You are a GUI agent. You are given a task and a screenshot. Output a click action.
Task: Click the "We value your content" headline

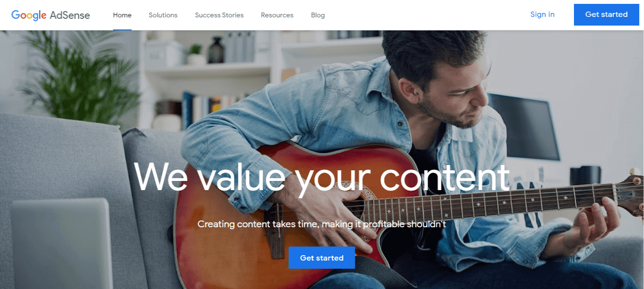pyautogui.click(x=322, y=177)
